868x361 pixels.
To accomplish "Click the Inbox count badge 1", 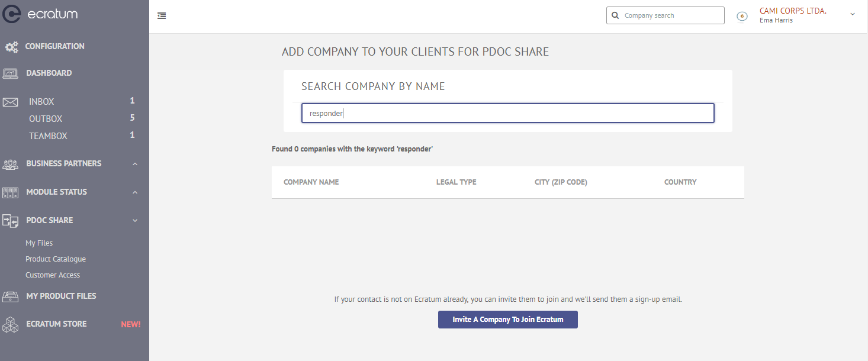I will coord(133,101).
